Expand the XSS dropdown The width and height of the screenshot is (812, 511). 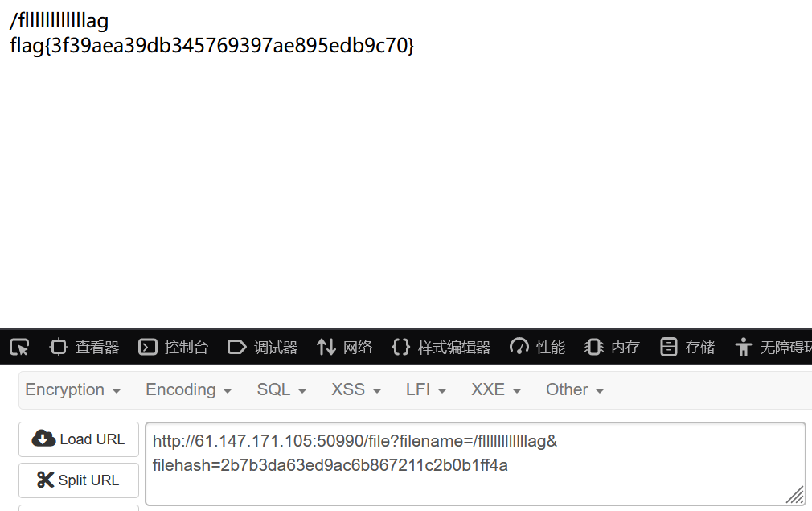click(x=356, y=389)
